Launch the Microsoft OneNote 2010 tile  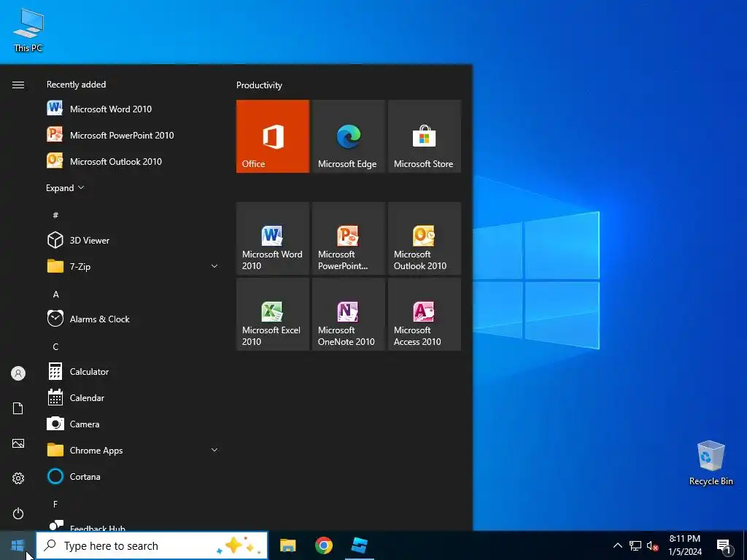(348, 314)
